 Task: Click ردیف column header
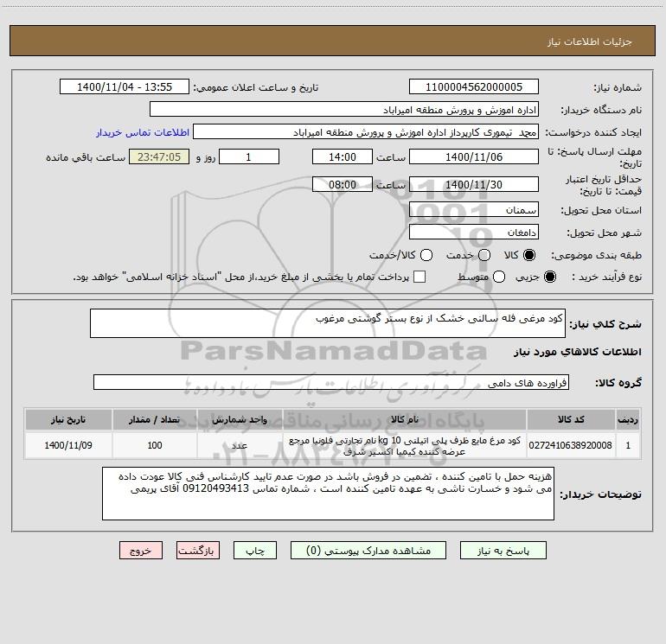[628, 419]
